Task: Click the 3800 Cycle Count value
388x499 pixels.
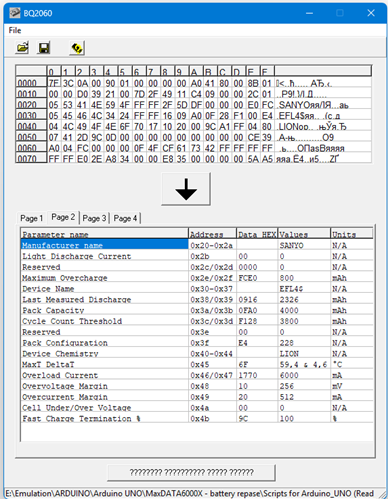Action: [304, 321]
